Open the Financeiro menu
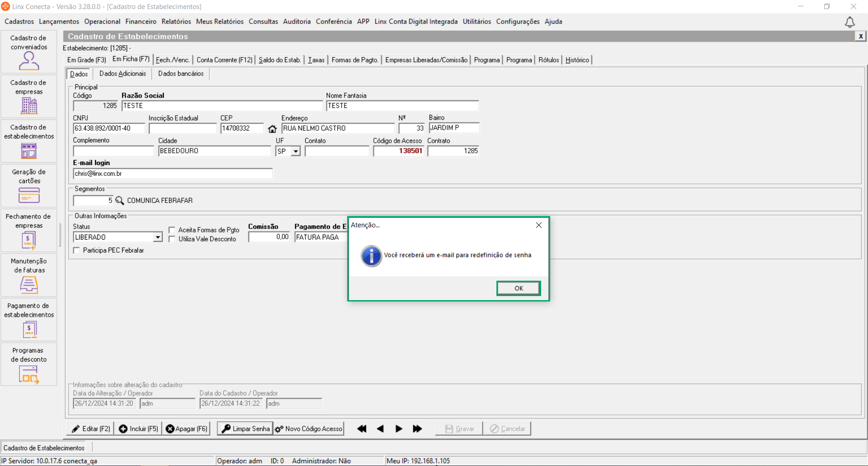868x466 pixels. (x=141, y=22)
